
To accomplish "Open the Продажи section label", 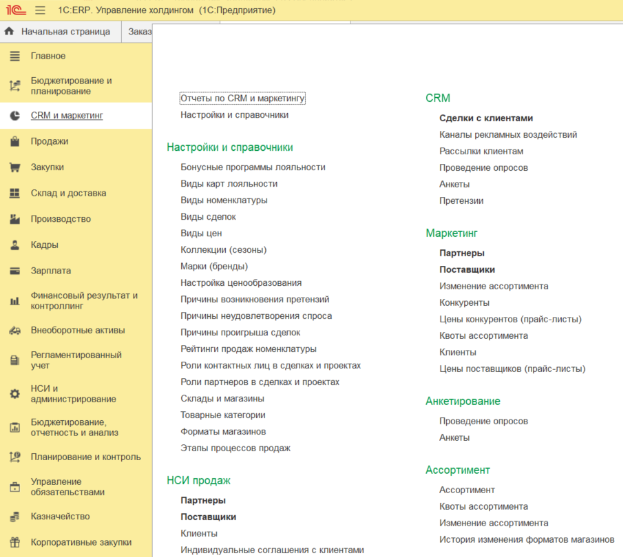I will point(50,141).
